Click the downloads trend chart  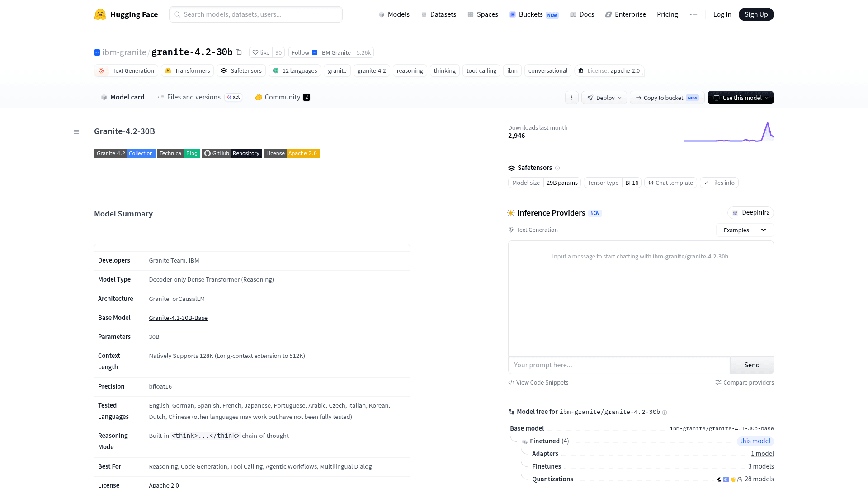(728, 132)
